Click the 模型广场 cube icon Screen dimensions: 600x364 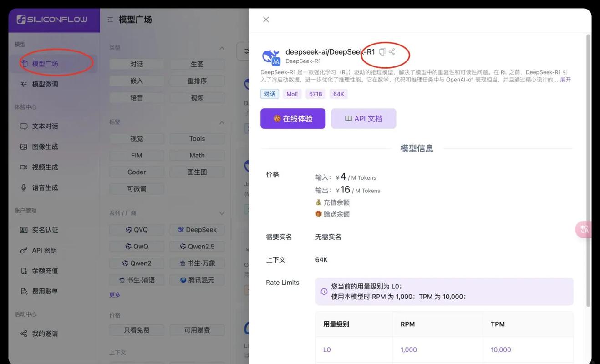24,64
